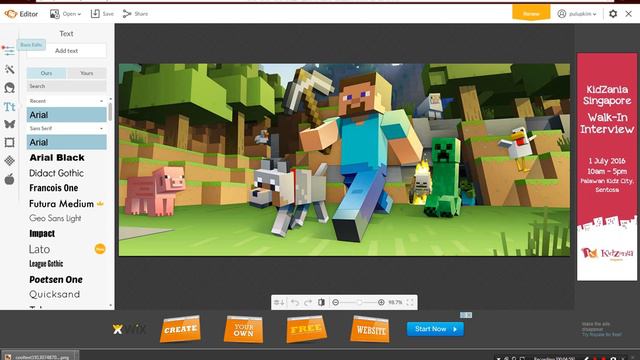Click the Minecraft image on canvas

coord(344,160)
